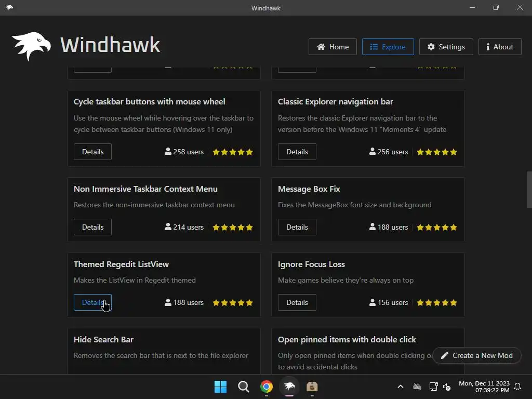Screen dimensions: 532x399
Task: Click star rating of Ignore Focus Loss
Action: 437,302
